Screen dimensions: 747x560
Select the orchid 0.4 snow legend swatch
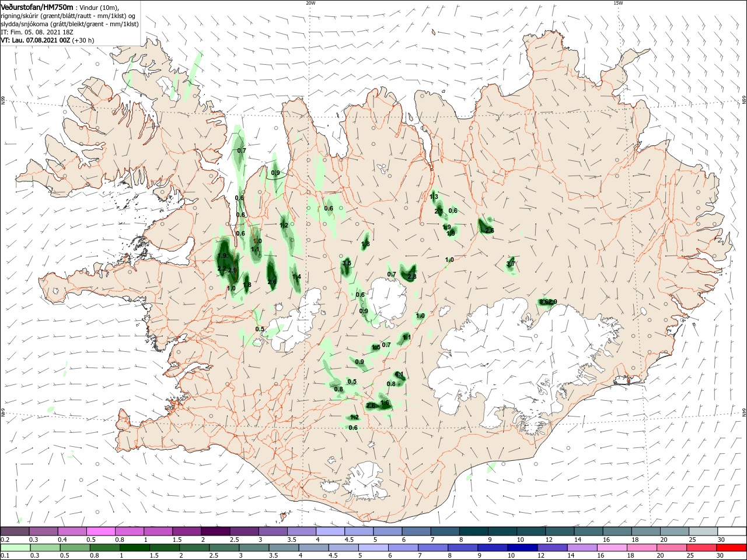(x=72, y=531)
